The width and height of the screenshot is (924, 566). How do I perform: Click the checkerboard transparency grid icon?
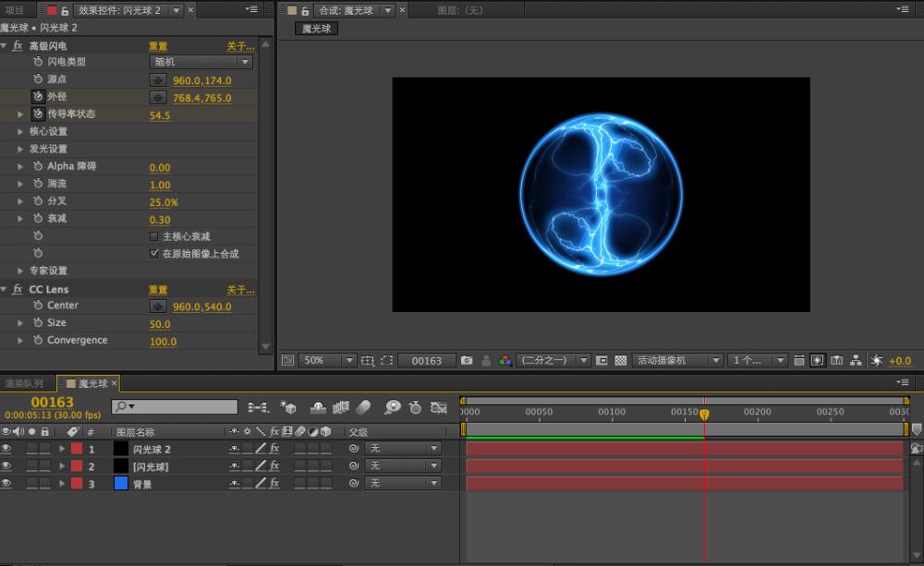(x=621, y=360)
